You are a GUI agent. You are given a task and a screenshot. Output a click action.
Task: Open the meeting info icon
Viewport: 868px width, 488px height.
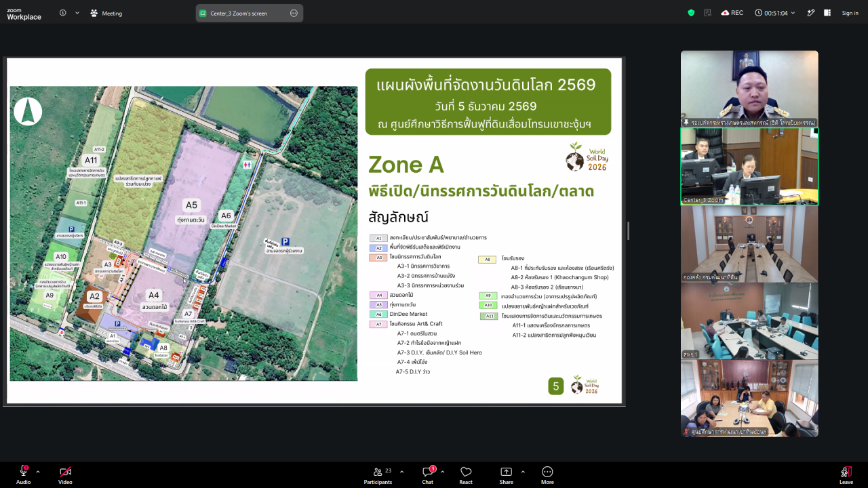click(x=63, y=13)
